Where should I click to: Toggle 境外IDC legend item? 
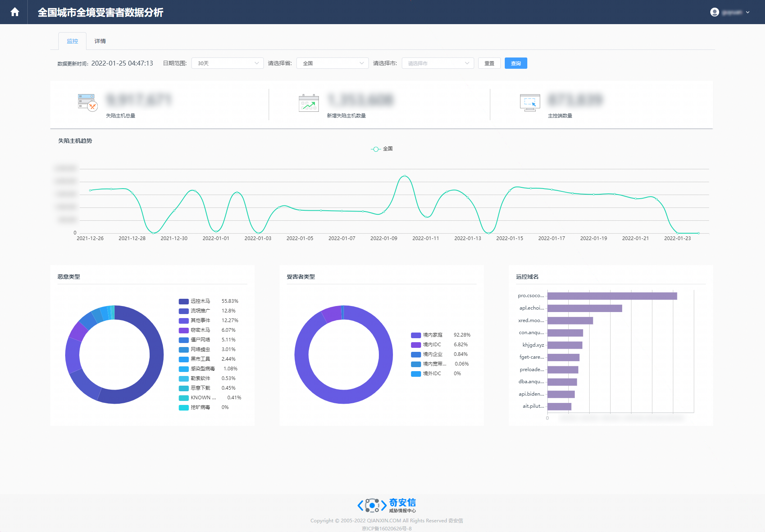(x=426, y=374)
